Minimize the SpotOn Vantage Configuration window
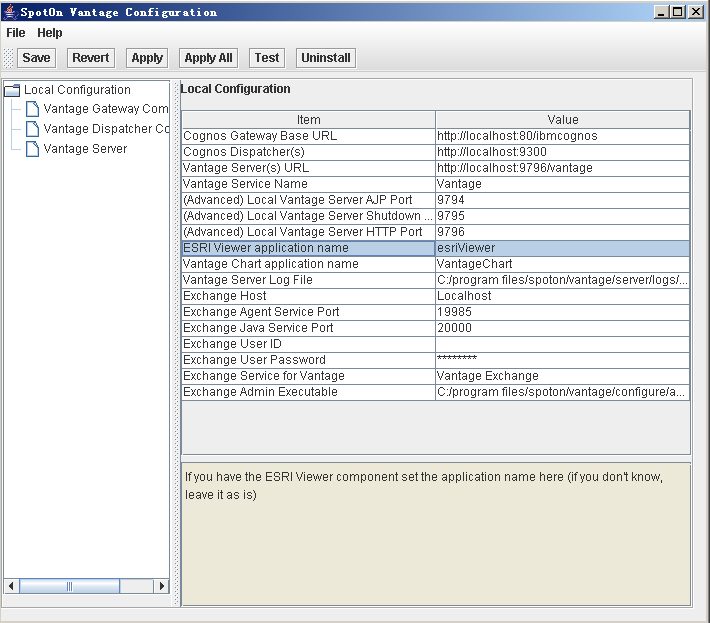 [662, 12]
